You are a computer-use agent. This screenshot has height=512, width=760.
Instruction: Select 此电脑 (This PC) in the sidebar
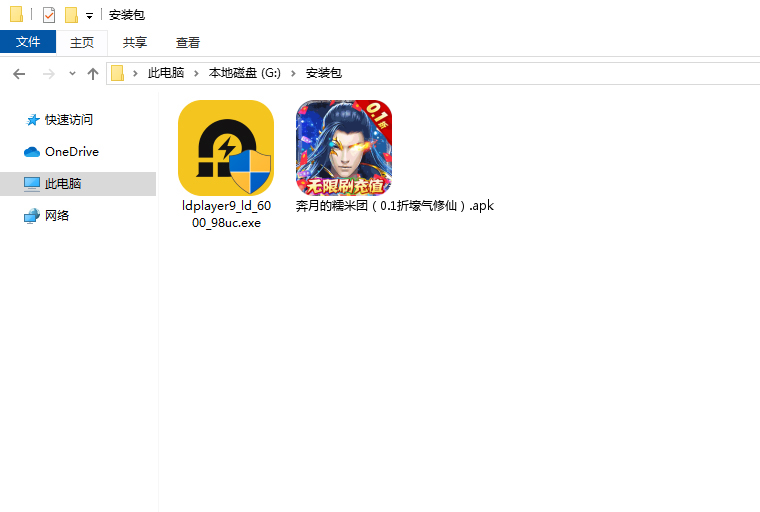(x=63, y=184)
